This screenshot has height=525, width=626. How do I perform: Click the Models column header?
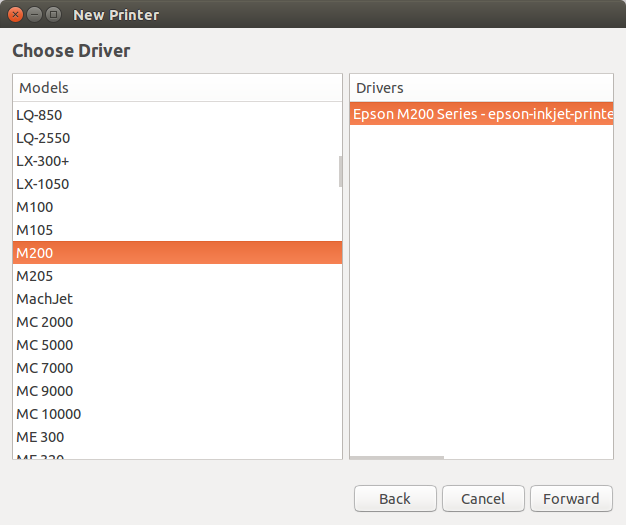pos(177,88)
